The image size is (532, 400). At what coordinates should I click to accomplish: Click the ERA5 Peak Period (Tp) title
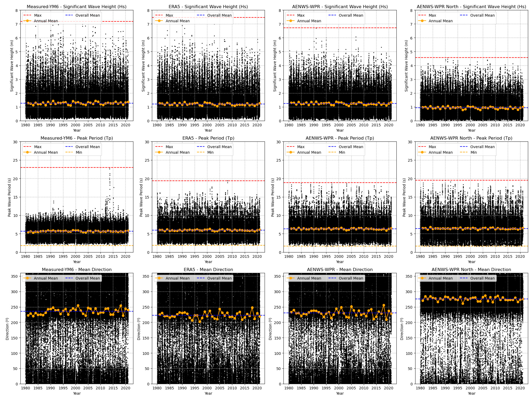tap(208, 138)
